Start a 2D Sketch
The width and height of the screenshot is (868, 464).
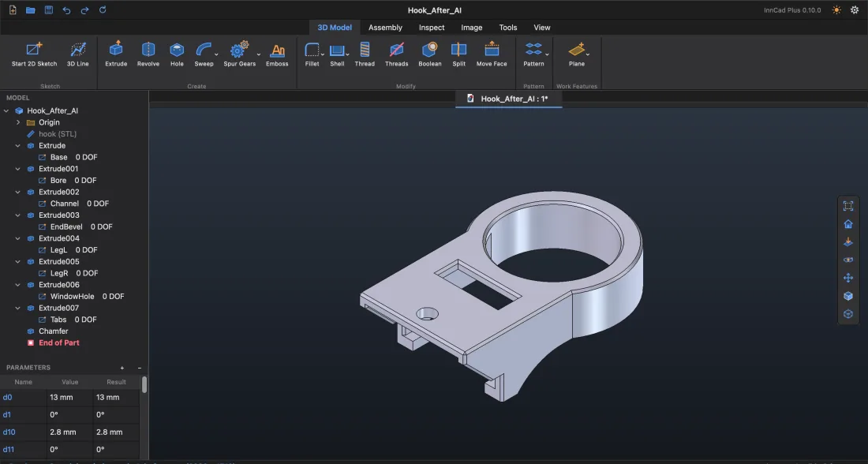(x=34, y=54)
